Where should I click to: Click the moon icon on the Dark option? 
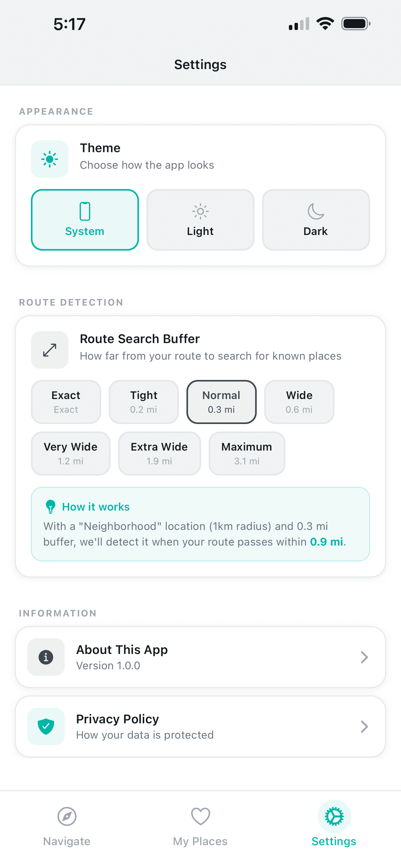315,212
